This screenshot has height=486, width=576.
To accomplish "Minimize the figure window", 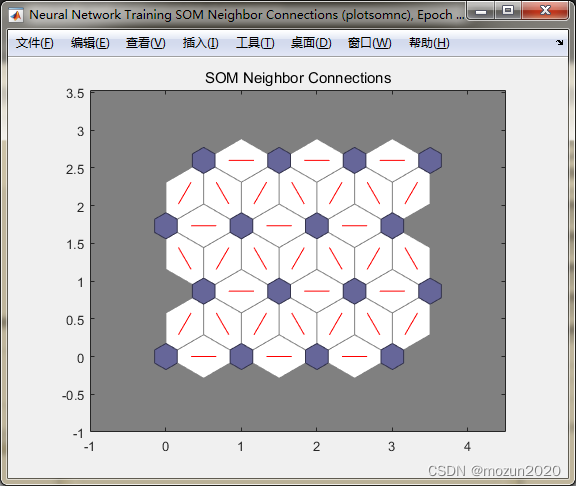I will 481,11.
